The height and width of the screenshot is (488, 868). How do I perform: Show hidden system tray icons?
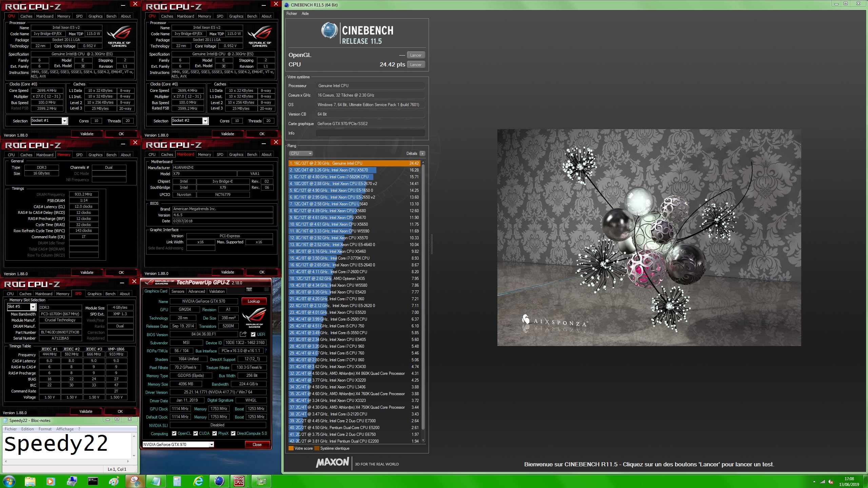pos(814,482)
